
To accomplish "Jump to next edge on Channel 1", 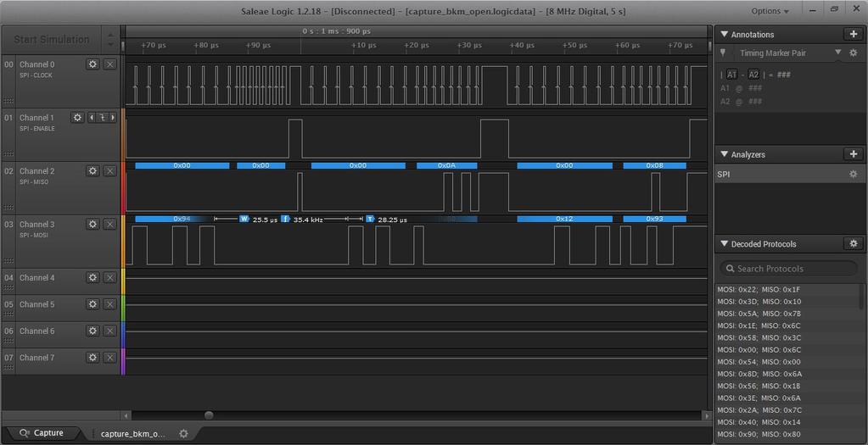I will (x=113, y=117).
